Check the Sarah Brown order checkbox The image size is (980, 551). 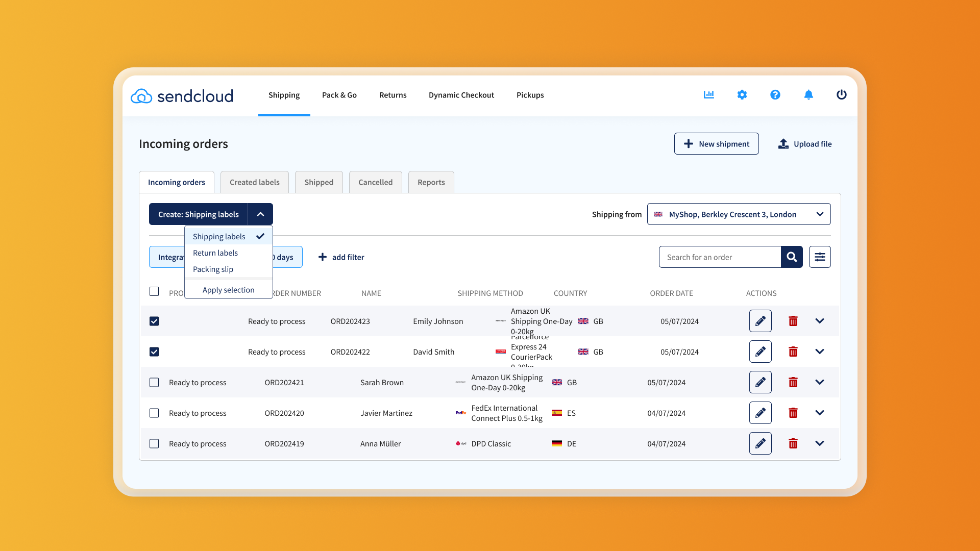click(x=154, y=382)
